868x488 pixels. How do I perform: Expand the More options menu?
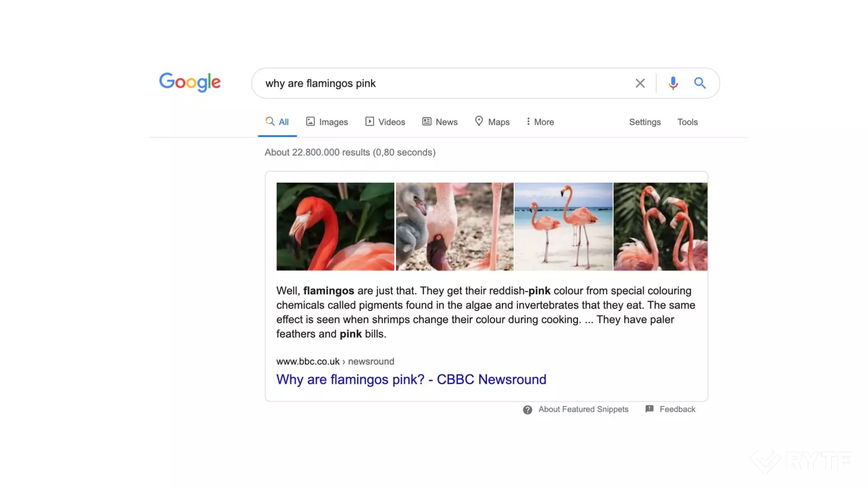coord(540,122)
